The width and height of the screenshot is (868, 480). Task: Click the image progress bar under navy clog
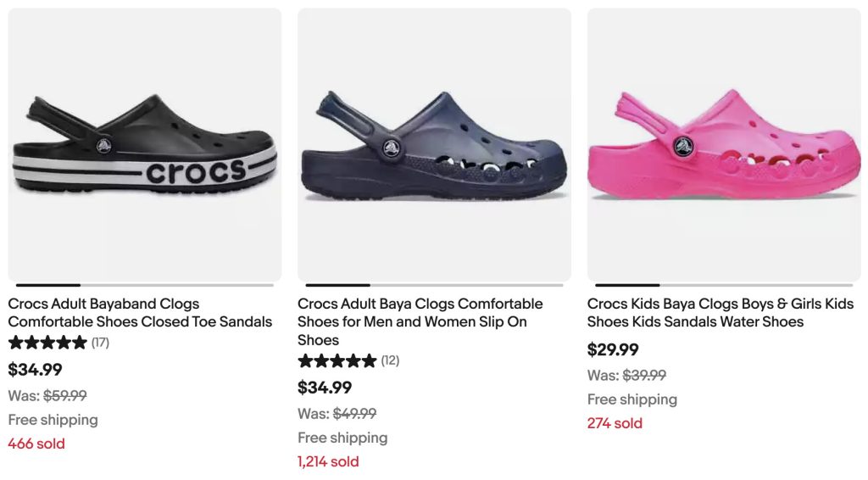(x=434, y=285)
